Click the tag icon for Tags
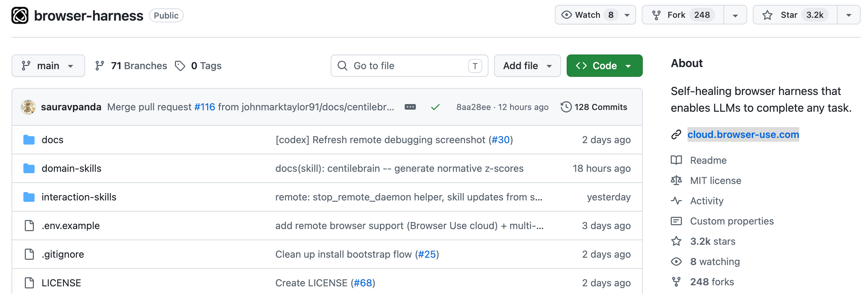 tap(180, 66)
